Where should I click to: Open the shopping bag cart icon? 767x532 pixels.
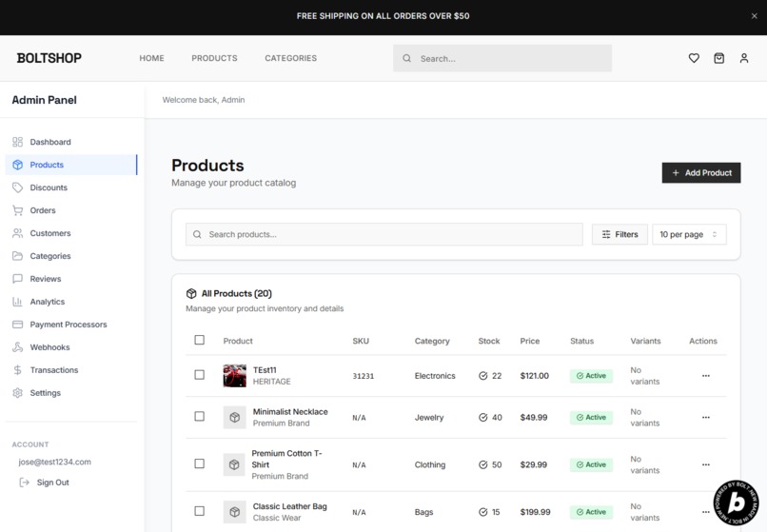[718, 58]
